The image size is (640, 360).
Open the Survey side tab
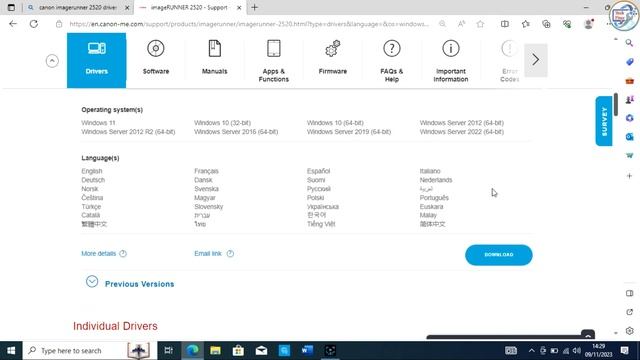(x=604, y=121)
